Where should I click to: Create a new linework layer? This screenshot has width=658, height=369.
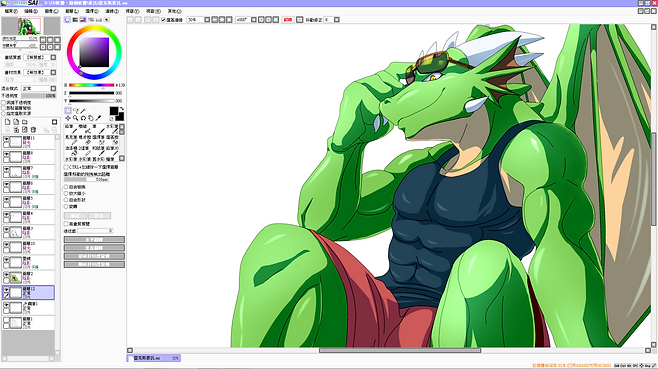coord(16,122)
